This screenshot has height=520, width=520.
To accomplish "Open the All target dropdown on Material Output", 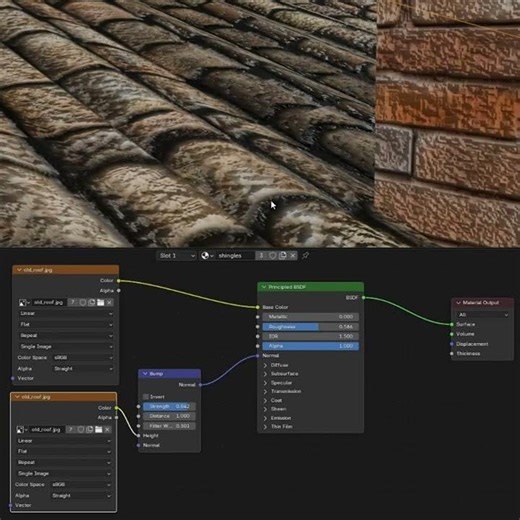I will [x=483, y=315].
